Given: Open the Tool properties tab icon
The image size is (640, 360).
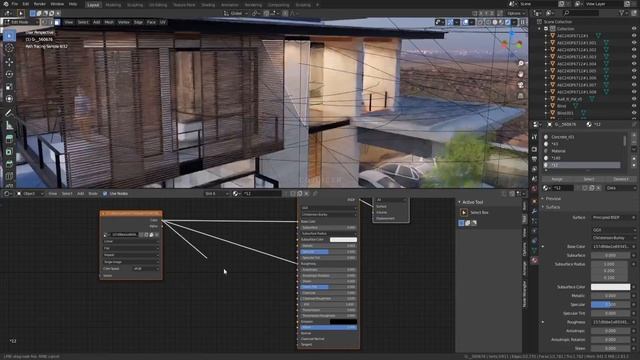Looking at the screenshot, I should [x=534, y=138].
